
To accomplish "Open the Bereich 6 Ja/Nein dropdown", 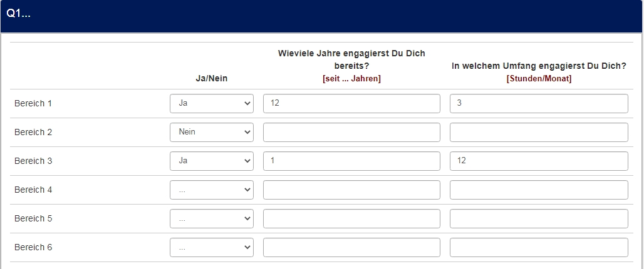I will click(x=212, y=247).
